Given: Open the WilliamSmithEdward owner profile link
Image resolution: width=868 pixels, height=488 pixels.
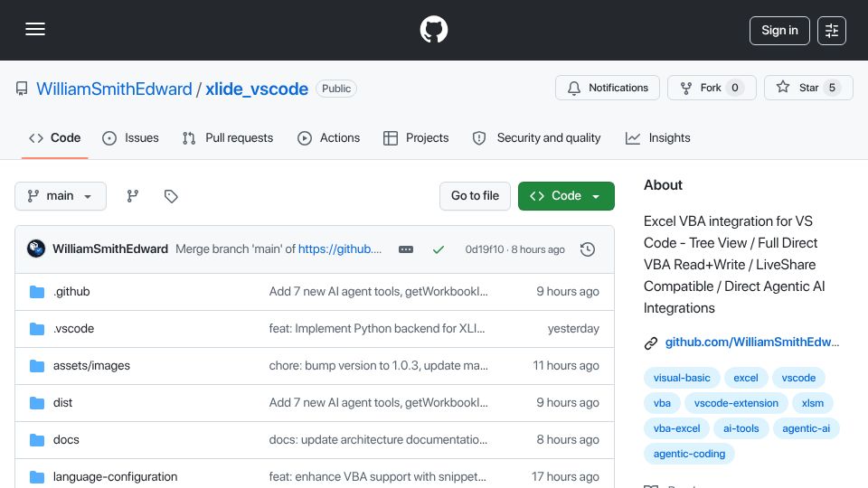Looking at the screenshot, I should [114, 89].
